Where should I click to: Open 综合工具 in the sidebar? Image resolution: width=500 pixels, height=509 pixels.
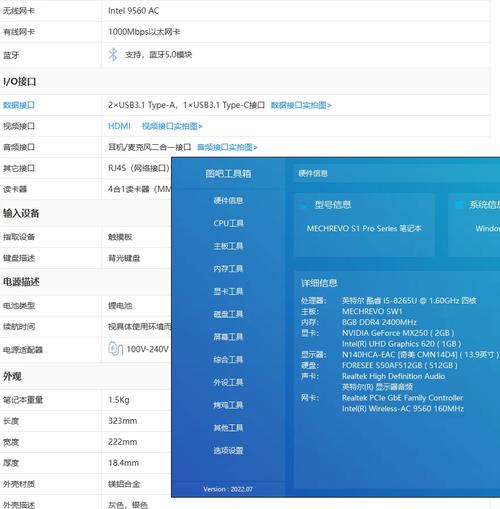pyautogui.click(x=228, y=360)
